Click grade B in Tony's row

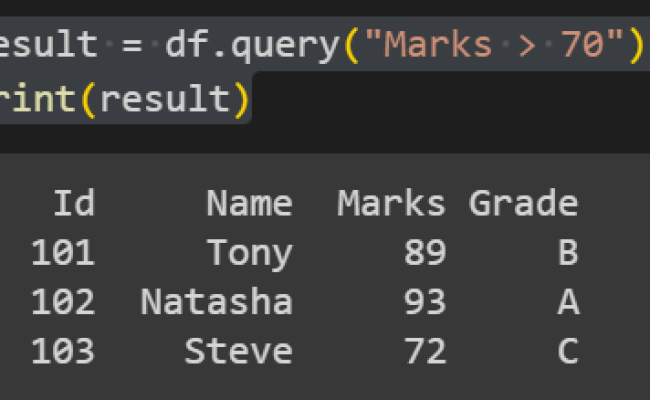pos(568,252)
